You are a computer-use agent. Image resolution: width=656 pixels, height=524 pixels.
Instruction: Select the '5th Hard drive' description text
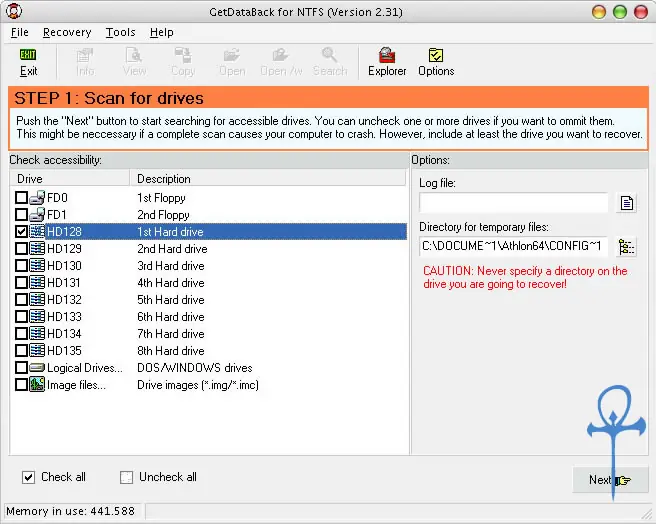click(171, 300)
